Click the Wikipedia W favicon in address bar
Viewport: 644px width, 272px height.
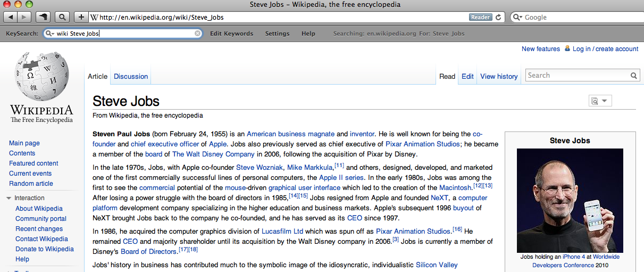click(94, 17)
